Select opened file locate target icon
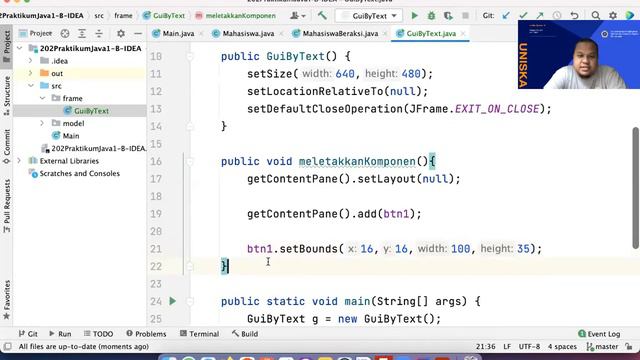Image resolution: width=640 pixels, height=360 pixels. click(65, 33)
